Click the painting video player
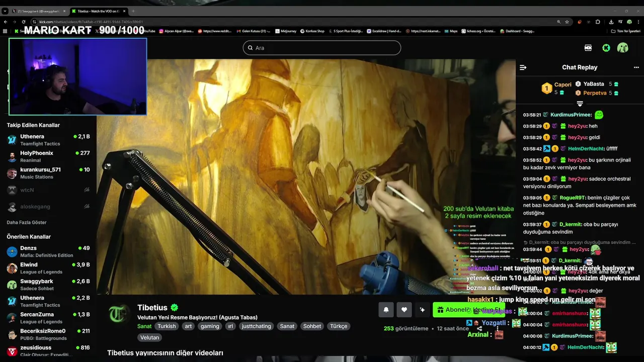 pyautogui.click(x=306, y=177)
